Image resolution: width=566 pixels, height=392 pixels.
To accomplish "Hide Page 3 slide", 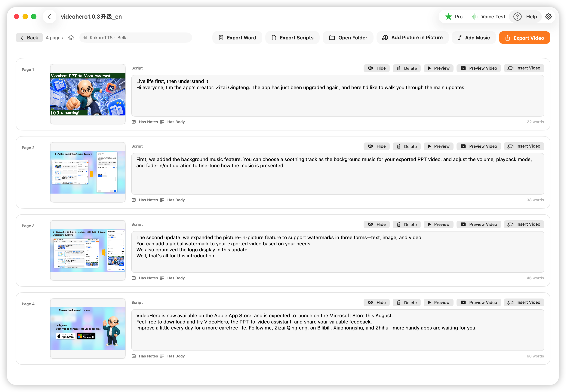I will 376,225.
